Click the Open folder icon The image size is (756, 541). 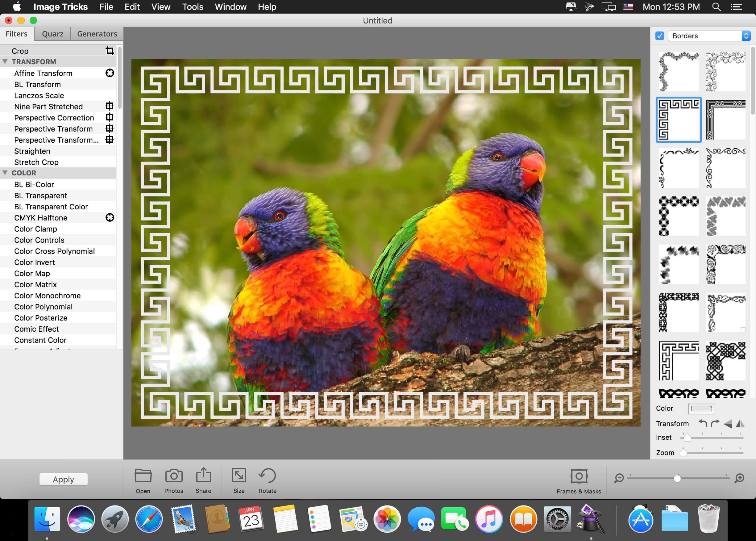[143, 476]
